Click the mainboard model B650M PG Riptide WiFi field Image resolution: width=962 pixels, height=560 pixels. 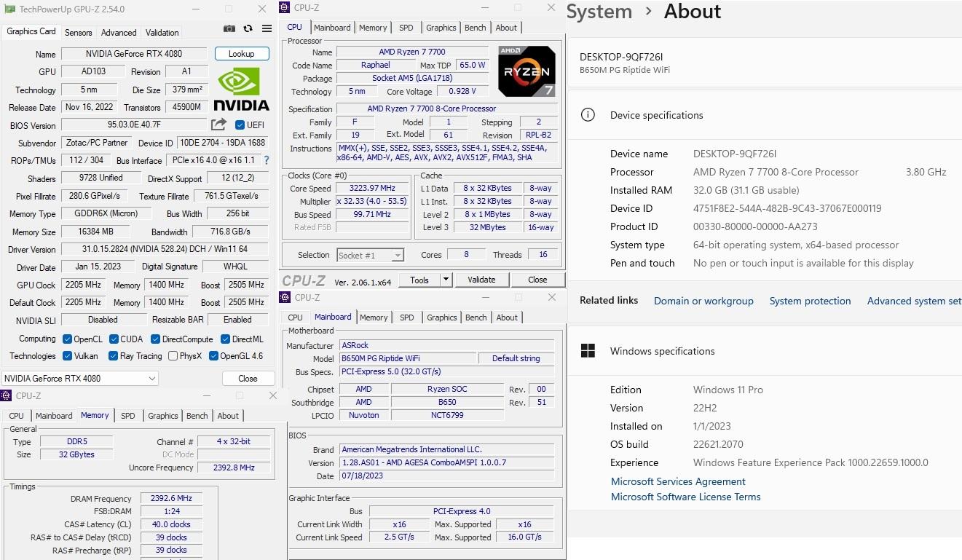point(407,358)
